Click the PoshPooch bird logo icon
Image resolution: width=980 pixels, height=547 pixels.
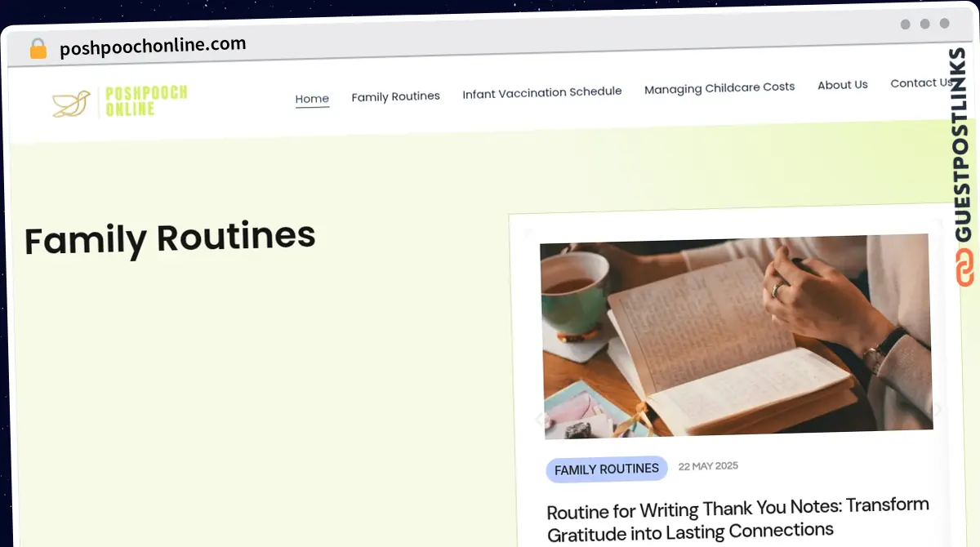[x=71, y=104]
